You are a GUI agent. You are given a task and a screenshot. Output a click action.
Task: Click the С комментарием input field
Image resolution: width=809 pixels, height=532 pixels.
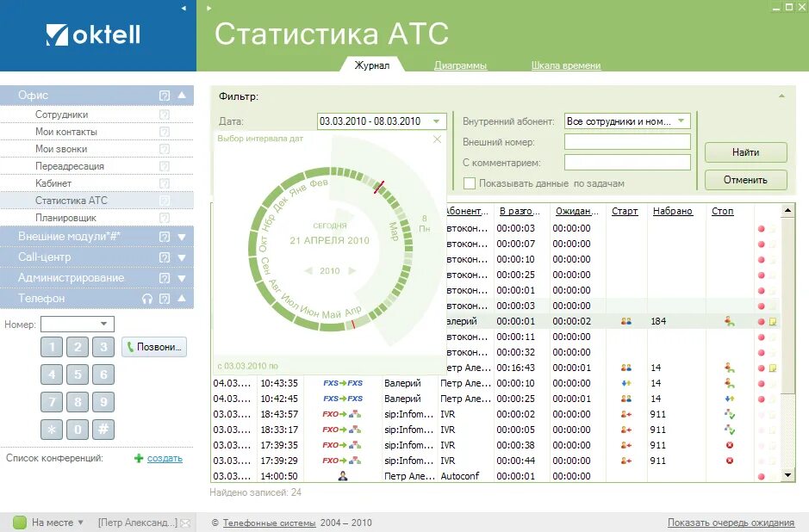pyautogui.click(x=627, y=163)
